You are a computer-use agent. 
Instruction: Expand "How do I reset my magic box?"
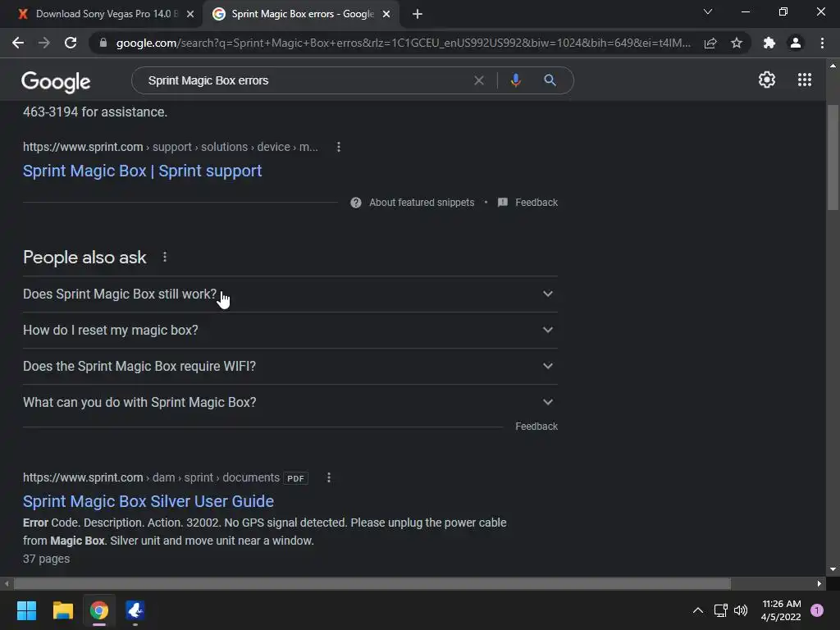coord(290,330)
